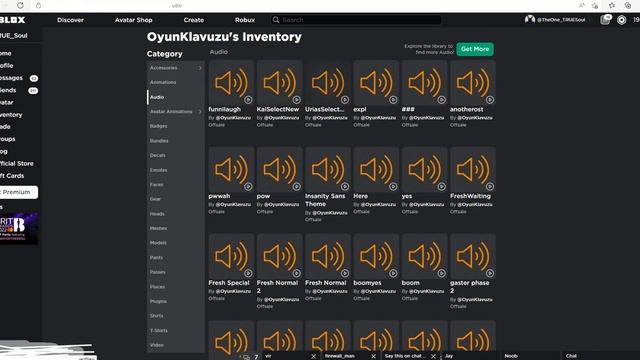Open the Noob chat conversation tab
This screenshot has height=360, width=640.
tap(530, 356)
